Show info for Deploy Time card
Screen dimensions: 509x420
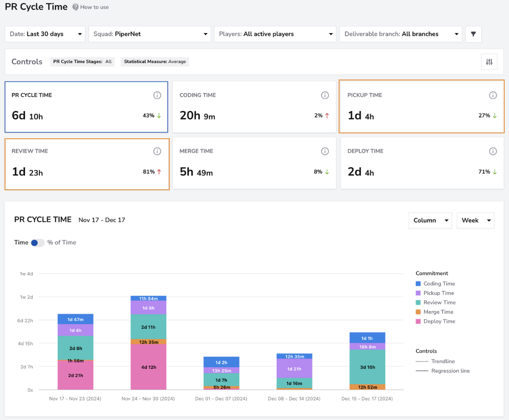pos(493,151)
